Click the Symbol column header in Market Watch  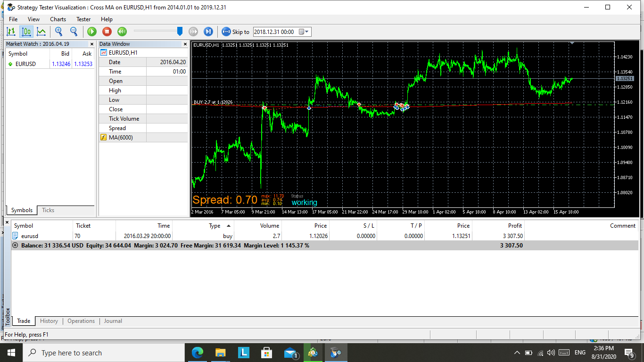27,54
